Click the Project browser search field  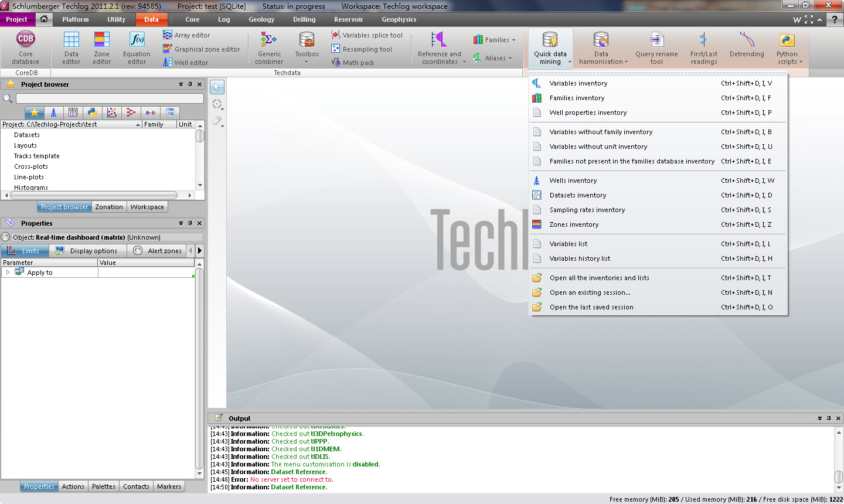click(110, 98)
